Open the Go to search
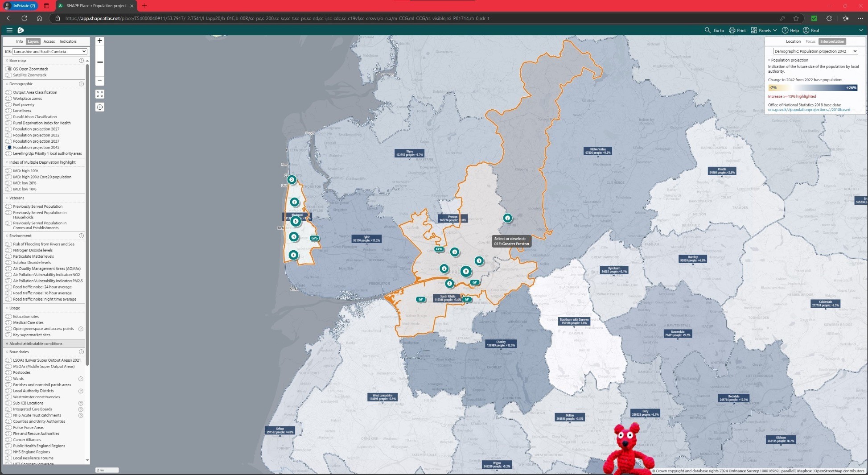The image size is (868, 475). [x=714, y=30]
